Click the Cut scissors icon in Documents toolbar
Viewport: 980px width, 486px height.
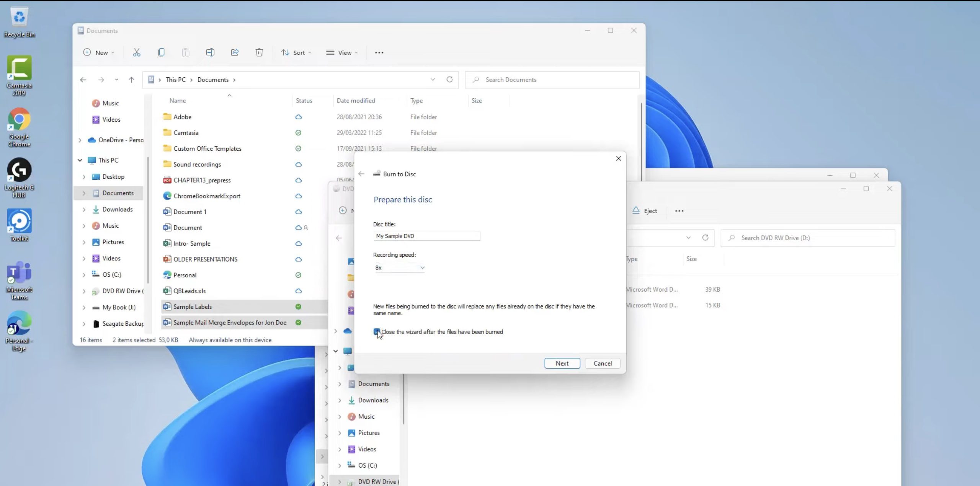tap(137, 52)
